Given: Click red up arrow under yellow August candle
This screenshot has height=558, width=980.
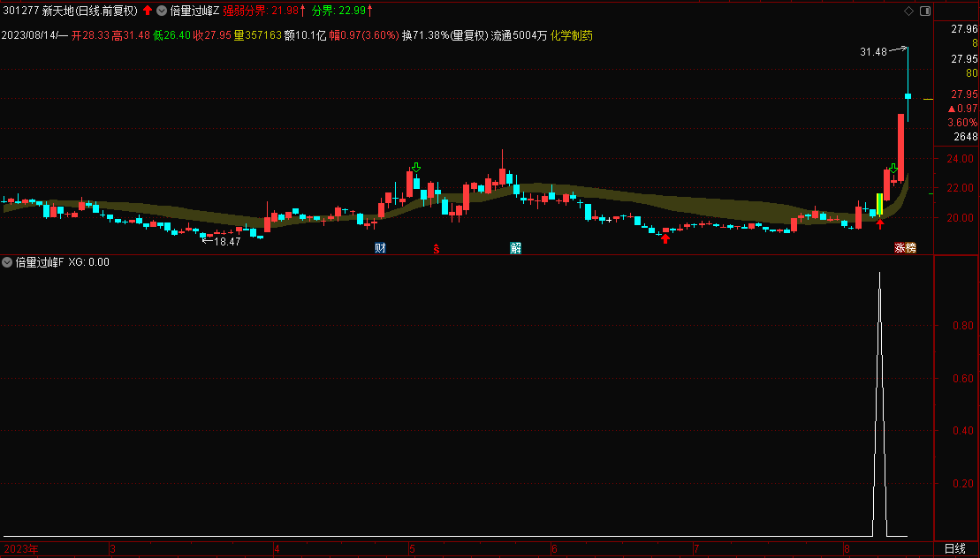Looking at the screenshot, I should point(880,224).
